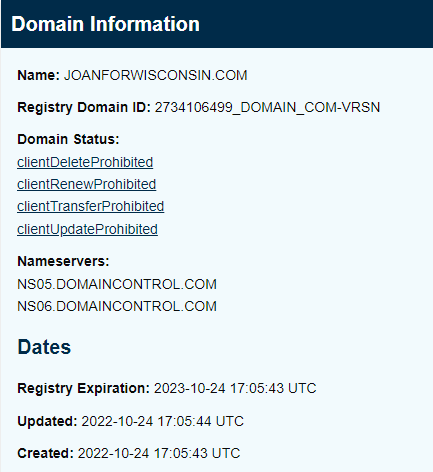Open the clientTransferProhibited status link
This screenshot has height=472, width=433.
pyautogui.click(x=91, y=206)
